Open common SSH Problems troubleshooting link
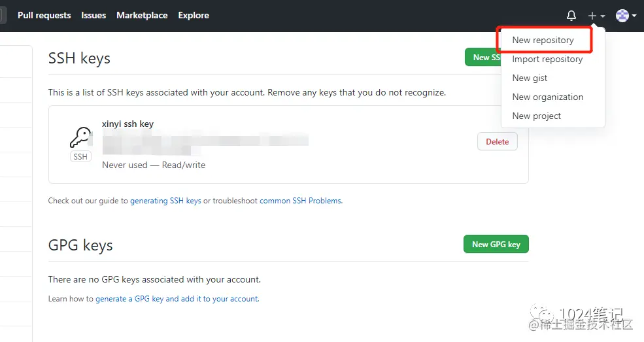Image resolution: width=644 pixels, height=342 pixels. click(x=301, y=201)
